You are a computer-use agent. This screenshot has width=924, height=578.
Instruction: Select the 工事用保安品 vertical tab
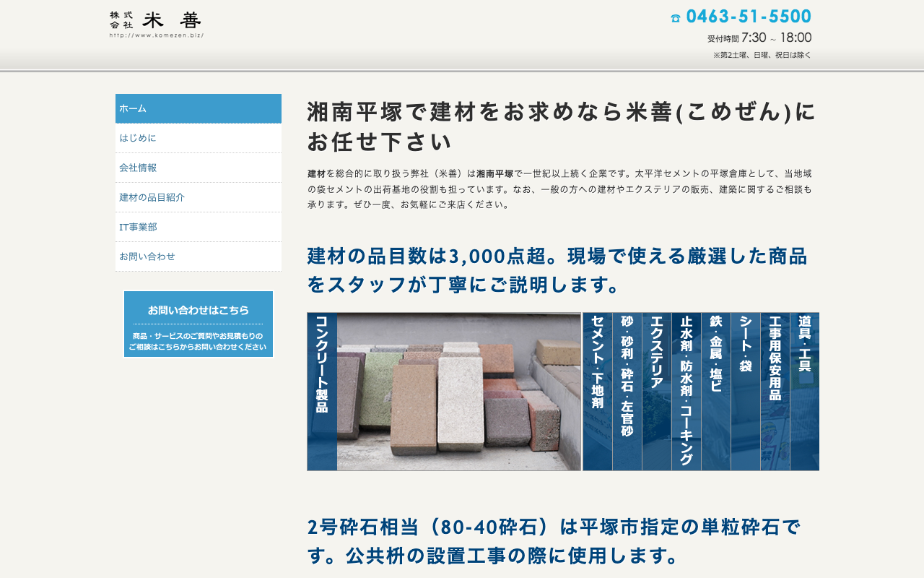point(775,392)
